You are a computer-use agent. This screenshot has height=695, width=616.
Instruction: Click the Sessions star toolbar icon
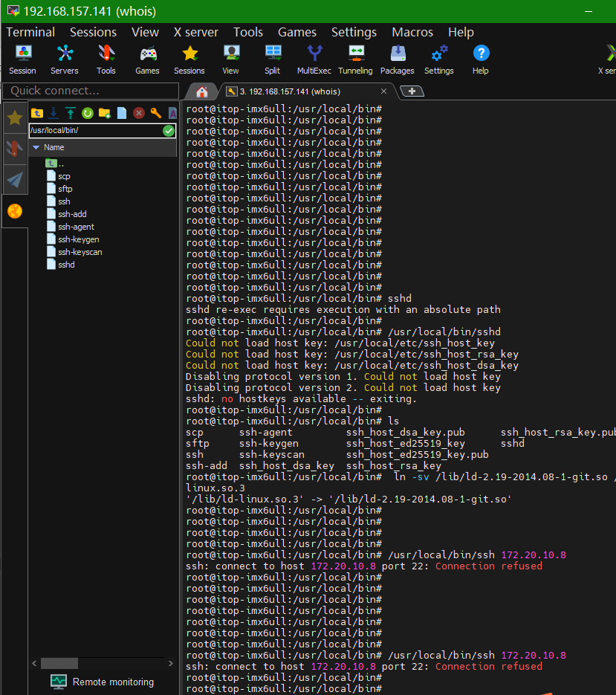pyautogui.click(x=189, y=60)
